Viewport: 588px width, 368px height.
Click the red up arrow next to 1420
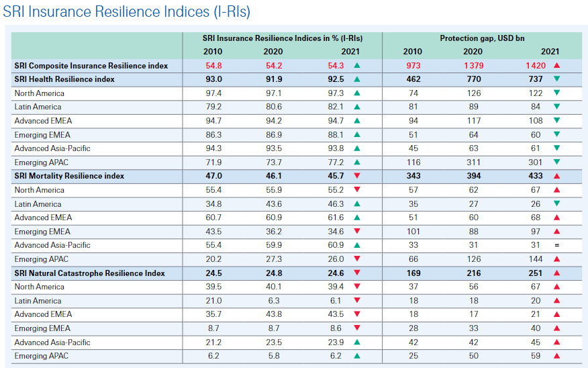click(x=556, y=66)
